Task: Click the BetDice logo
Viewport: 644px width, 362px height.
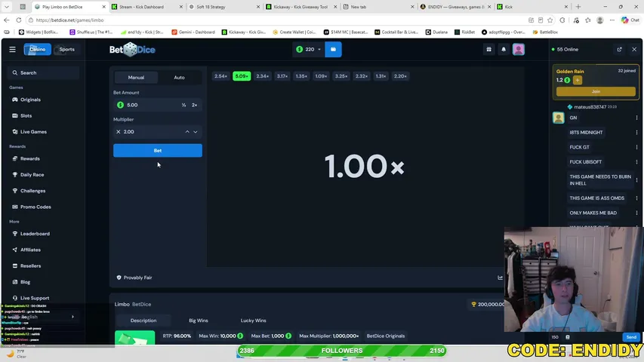Action: [132, 50]
